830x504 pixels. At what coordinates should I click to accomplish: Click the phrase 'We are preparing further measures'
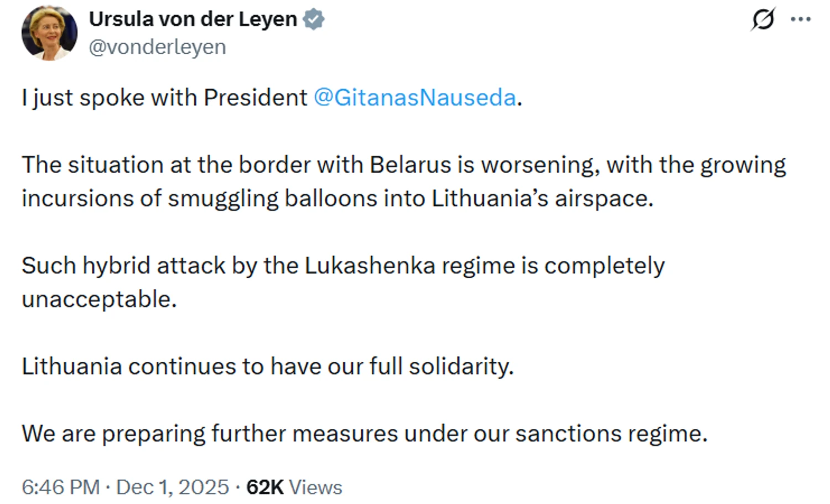pyautogui.click(x=209, y=434)
